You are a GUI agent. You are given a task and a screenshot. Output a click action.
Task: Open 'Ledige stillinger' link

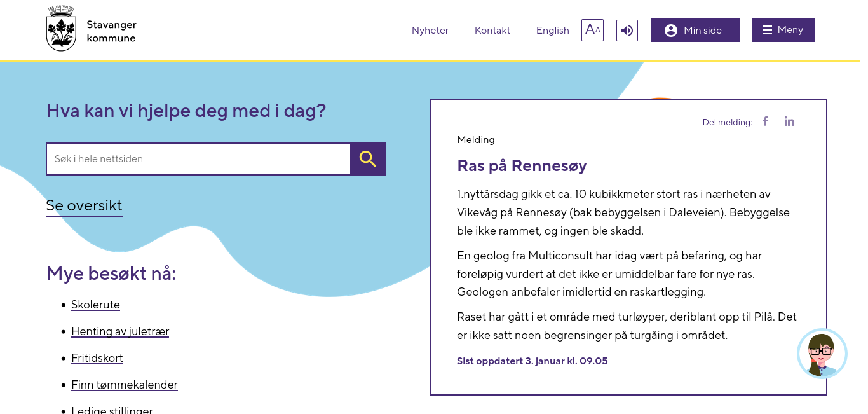click(112, 410)
